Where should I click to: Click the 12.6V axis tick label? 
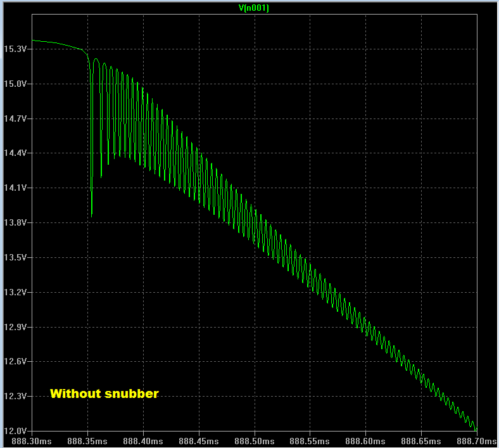click(14, 361)
